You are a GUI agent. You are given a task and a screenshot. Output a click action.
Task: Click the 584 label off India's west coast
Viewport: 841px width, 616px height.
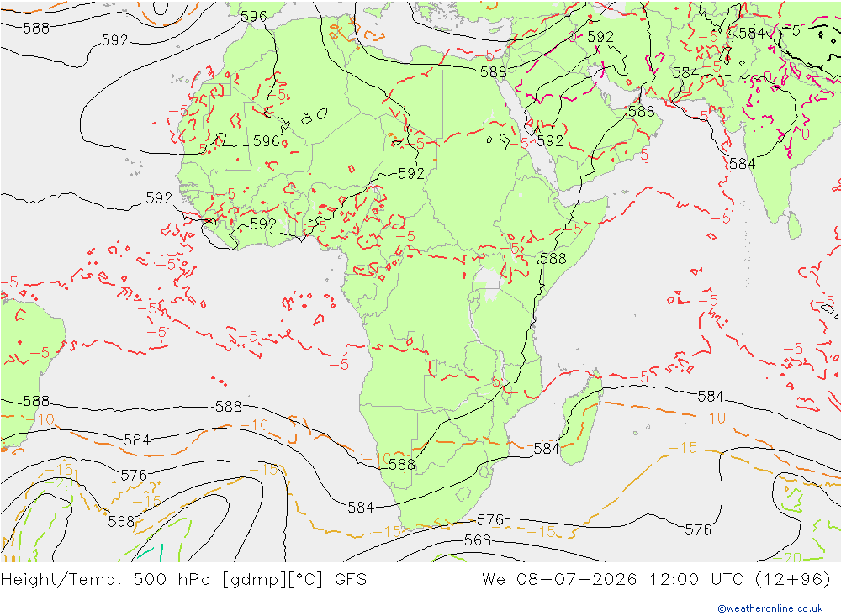[743, 164]
